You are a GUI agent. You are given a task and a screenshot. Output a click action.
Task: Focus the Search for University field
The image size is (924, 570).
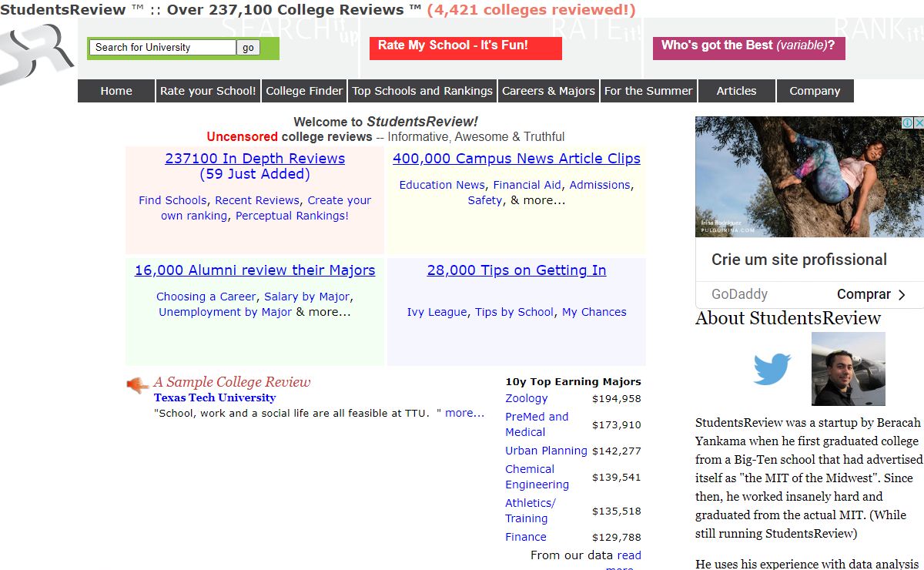pos(162,48)
